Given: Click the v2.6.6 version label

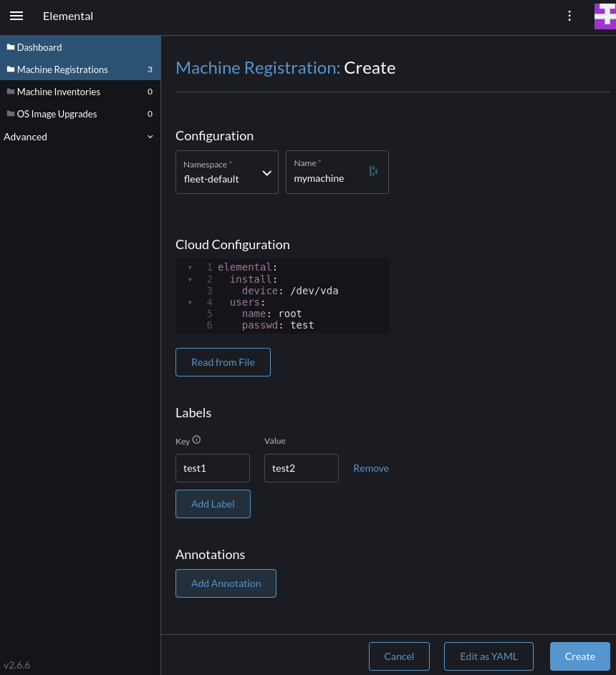Looking at the screenshot, I should coord(16,665).
